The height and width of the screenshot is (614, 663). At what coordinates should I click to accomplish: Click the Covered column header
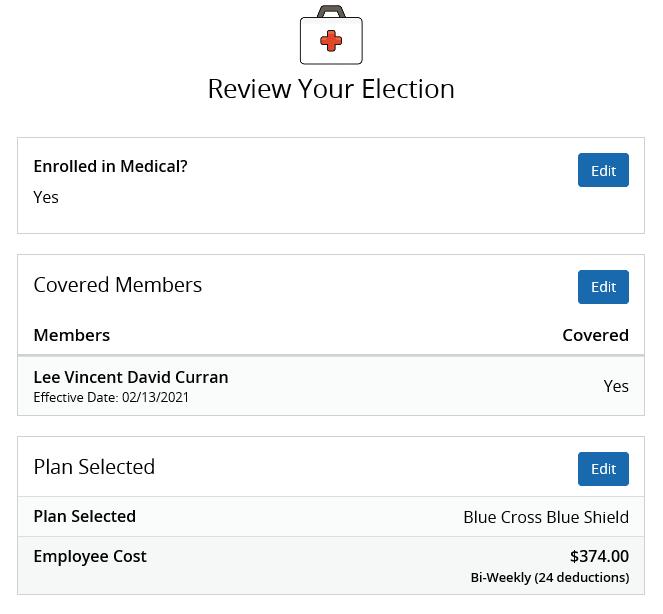pos(595,335)
